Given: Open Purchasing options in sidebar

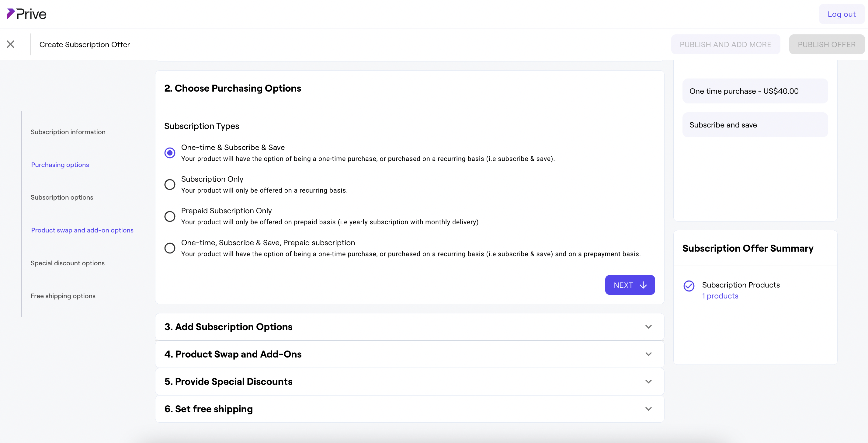Looking at the screenshot, I should pos(60,165).
